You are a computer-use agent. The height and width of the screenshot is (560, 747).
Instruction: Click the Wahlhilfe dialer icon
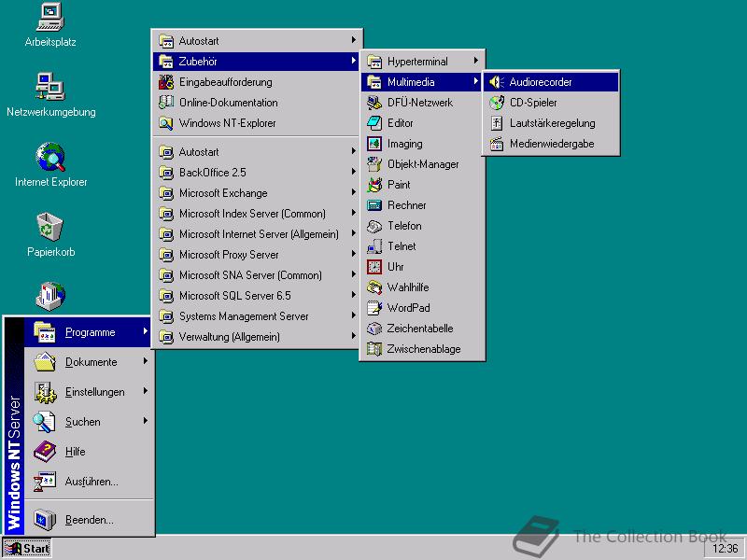click(374, 287)
